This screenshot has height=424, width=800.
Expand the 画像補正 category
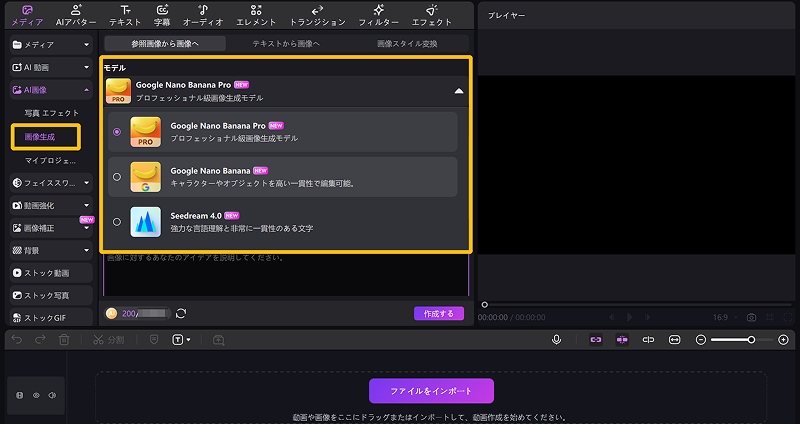pos(51,228)
